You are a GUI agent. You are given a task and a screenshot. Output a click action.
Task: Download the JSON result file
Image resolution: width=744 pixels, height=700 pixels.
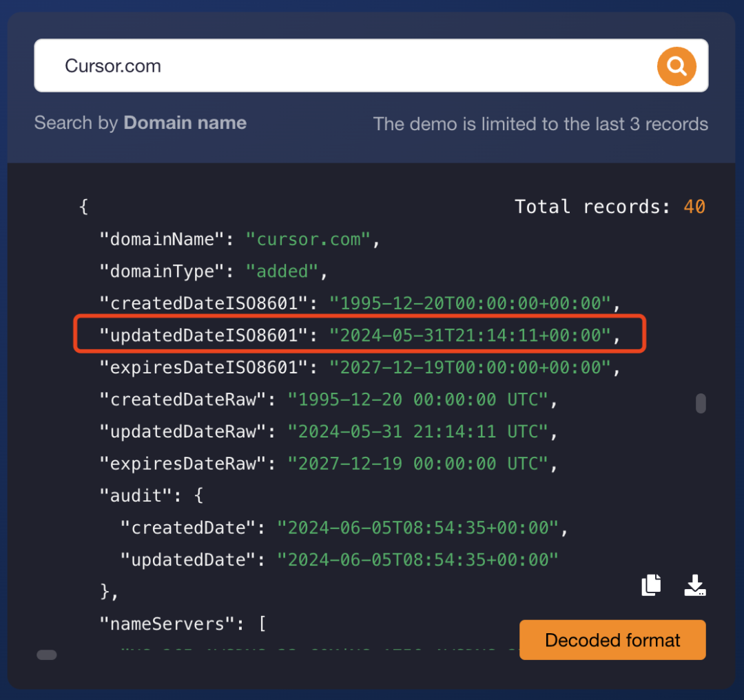pos(694,585)
